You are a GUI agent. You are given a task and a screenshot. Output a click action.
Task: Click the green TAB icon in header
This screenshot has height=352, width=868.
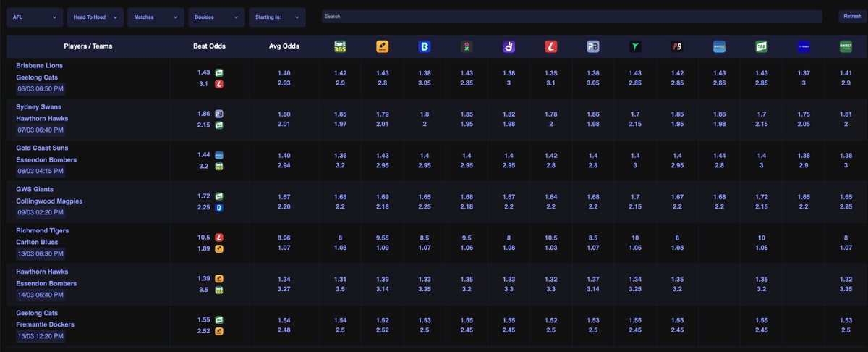(761, 47)
